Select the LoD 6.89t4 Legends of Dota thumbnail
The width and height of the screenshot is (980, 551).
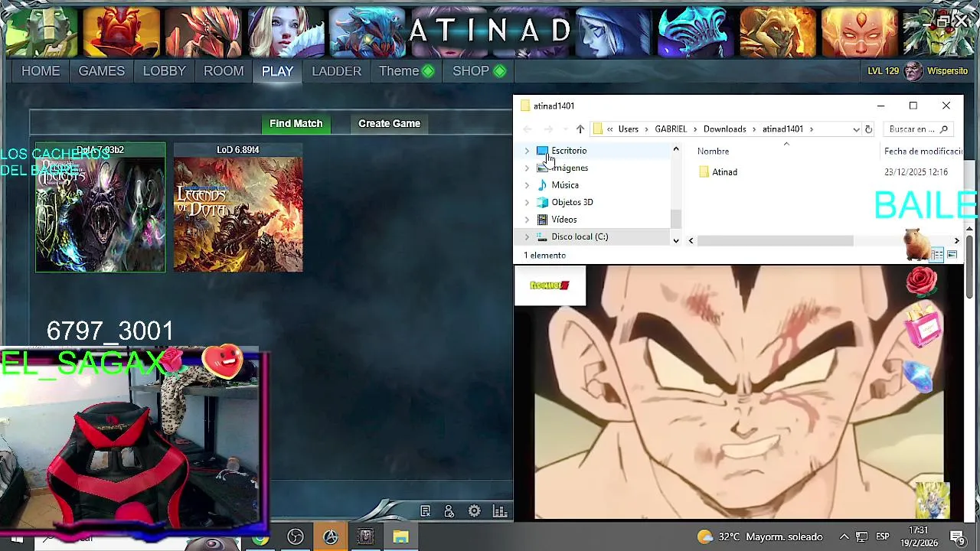pos(238,207)
